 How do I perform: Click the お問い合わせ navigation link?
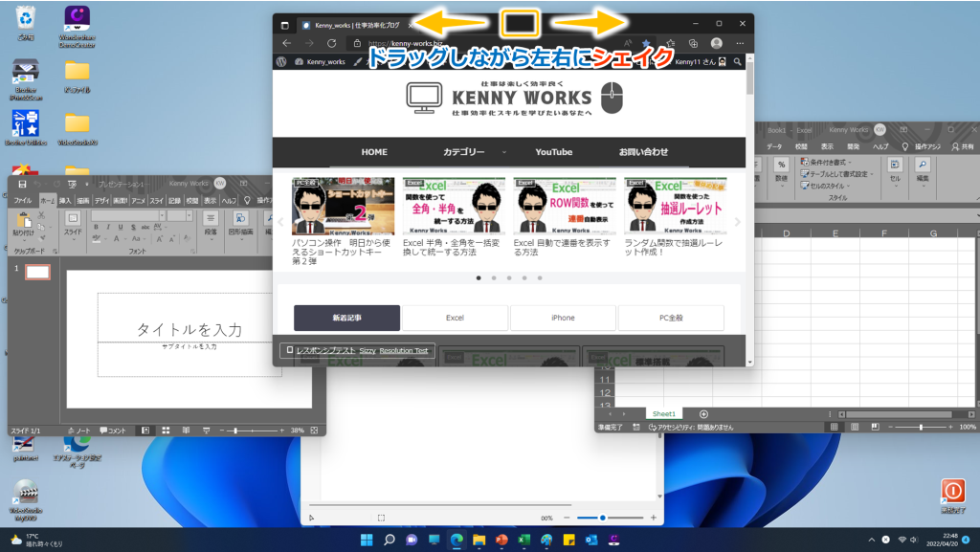point(643,152)
